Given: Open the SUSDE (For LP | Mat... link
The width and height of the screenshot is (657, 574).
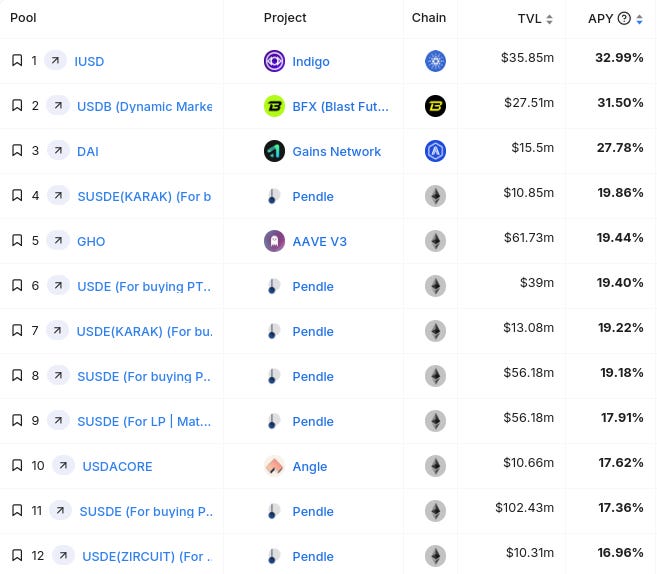Looking at the screenshot, I should pos(144,421).
